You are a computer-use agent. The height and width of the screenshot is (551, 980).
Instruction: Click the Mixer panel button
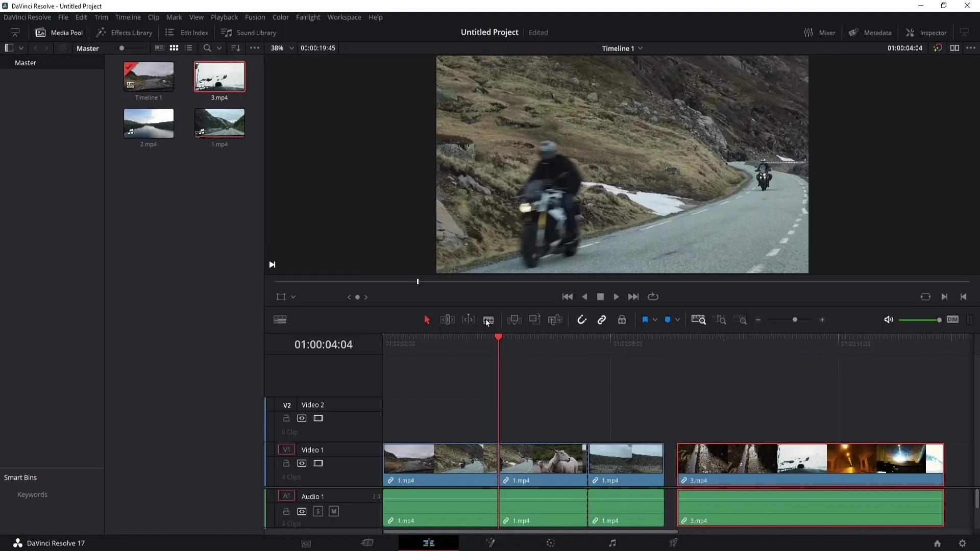820,32
